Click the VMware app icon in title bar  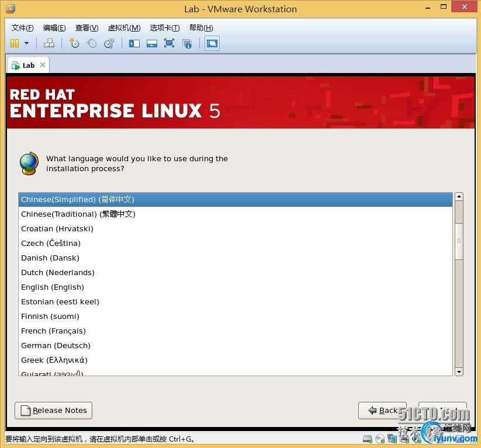(x=11, y=9)
